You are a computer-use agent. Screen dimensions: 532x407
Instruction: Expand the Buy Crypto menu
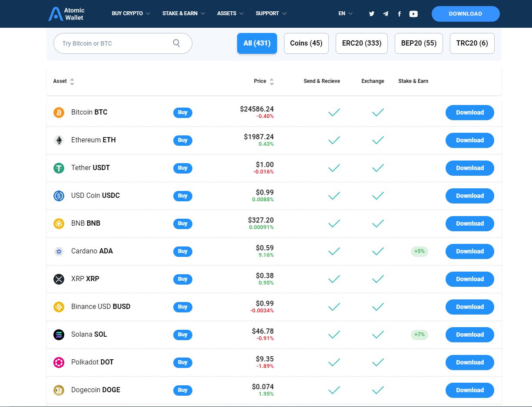[131, 13]
